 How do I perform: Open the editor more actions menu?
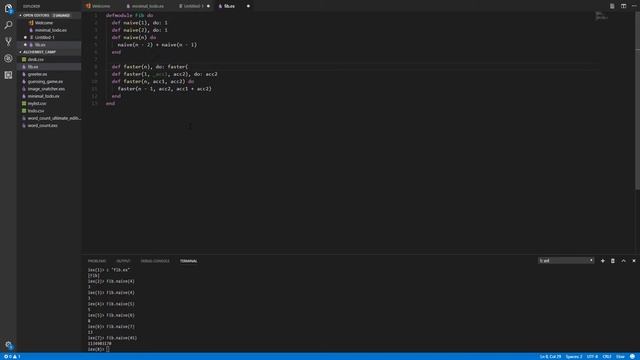(x=634, y=6)
